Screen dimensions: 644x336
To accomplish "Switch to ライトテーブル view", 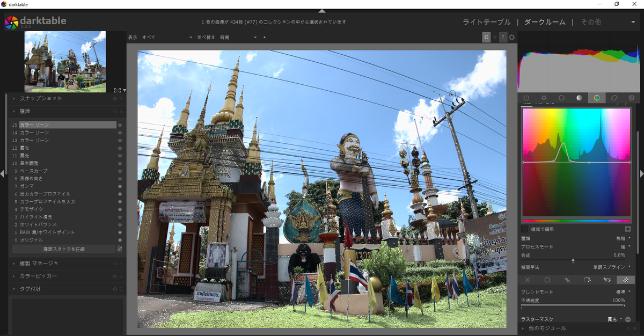I will 486,22.
